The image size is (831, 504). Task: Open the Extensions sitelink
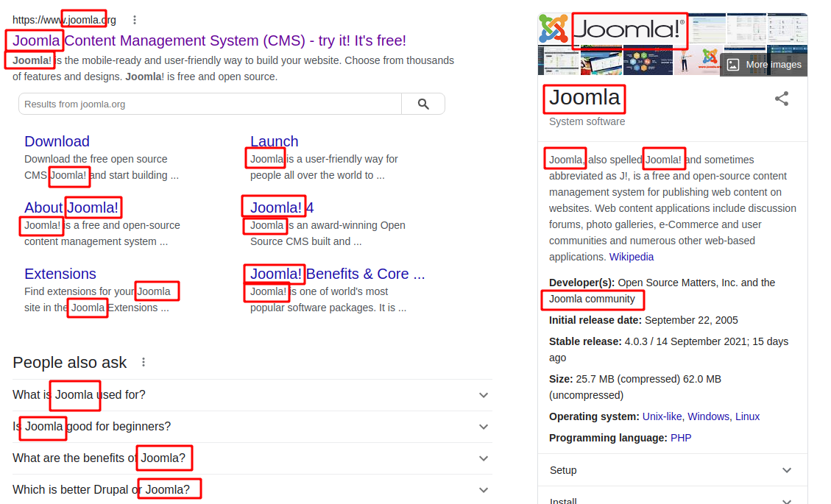(60, 274)
